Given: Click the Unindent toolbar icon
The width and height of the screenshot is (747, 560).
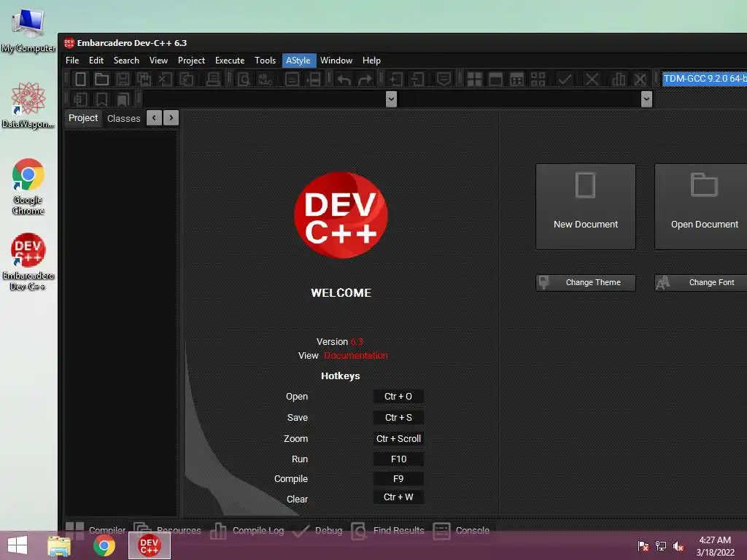Looking at the screenshot, I should (417, 79).
